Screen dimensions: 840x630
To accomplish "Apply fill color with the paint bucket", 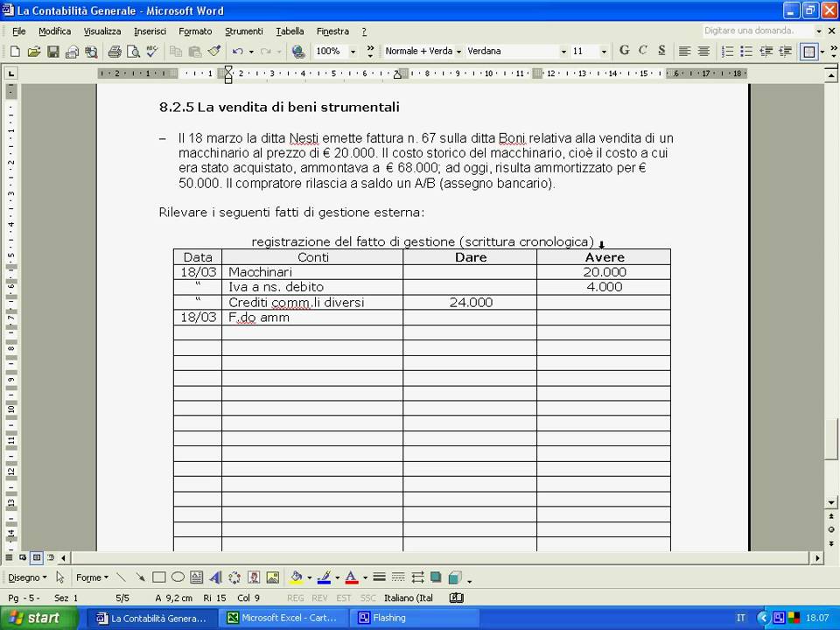I will tap(297, 577).
